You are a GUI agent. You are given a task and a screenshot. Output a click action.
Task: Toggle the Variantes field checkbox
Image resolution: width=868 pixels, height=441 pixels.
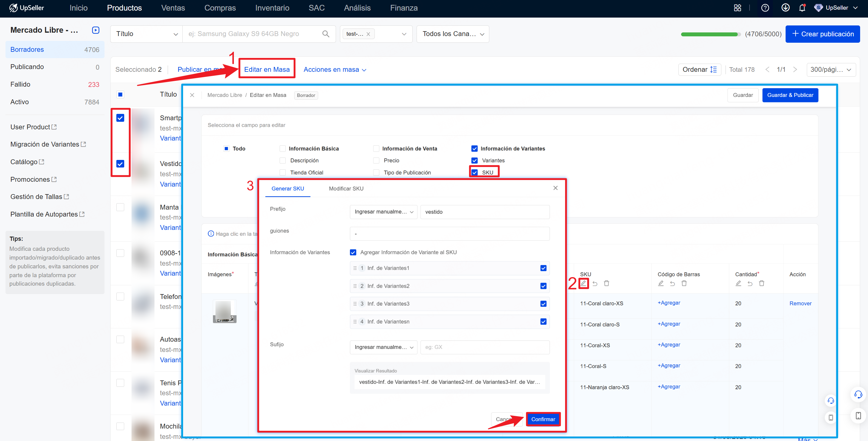pos(474,160)
